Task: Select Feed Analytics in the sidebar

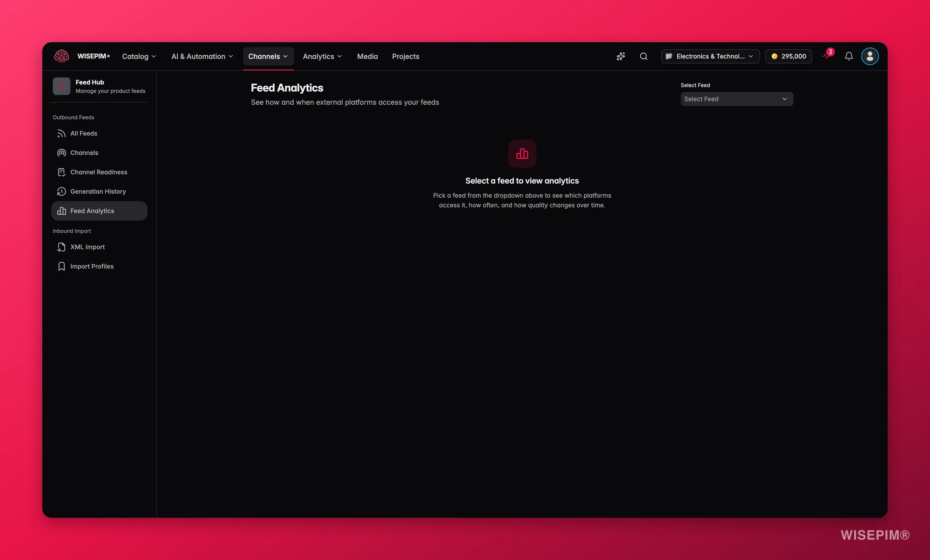Action: tap(99, 211)
